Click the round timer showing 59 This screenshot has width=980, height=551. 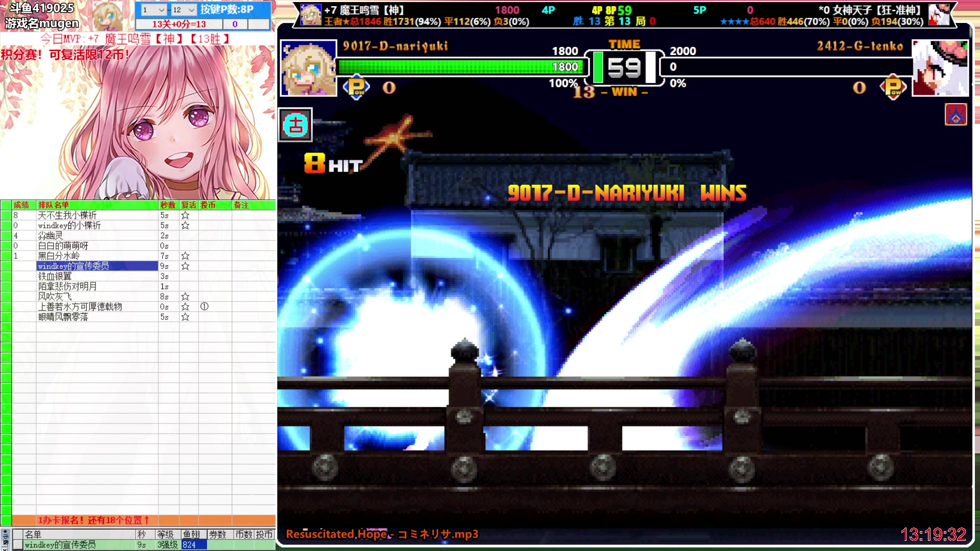pyautogui.click(x=624, y=67)
